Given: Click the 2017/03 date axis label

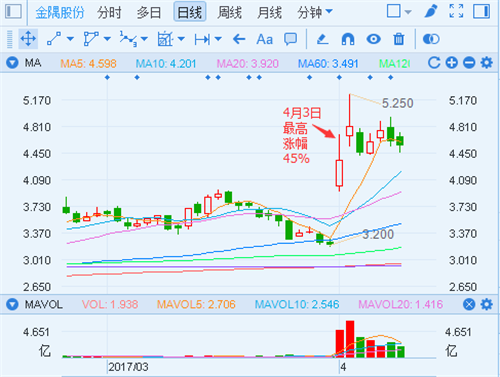Looking at the screenshot, I should point(128,367).
